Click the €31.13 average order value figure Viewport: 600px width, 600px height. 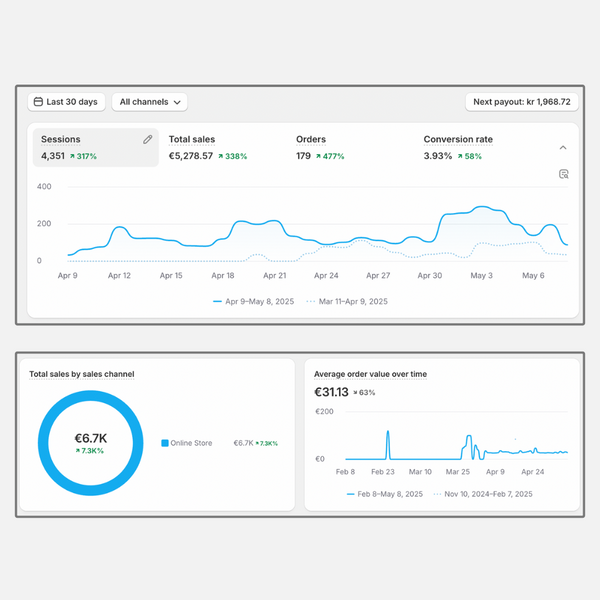331,392
